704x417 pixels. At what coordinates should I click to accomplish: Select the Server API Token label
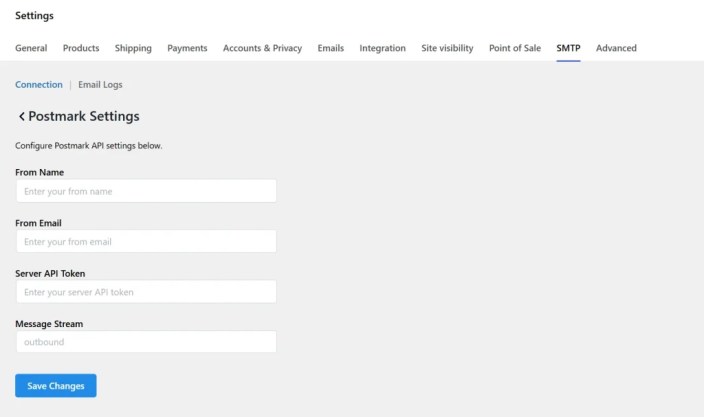click(50, 273)
